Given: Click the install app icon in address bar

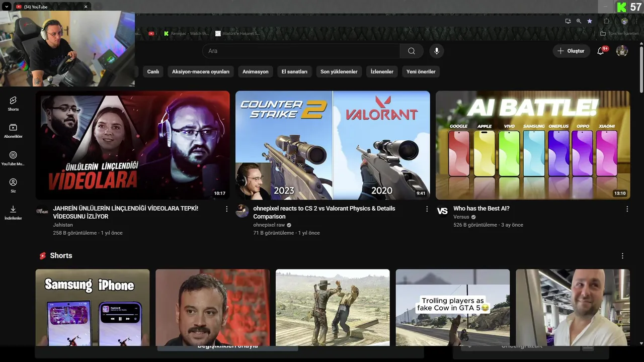Looking at the screenshot, I should 568,21.
